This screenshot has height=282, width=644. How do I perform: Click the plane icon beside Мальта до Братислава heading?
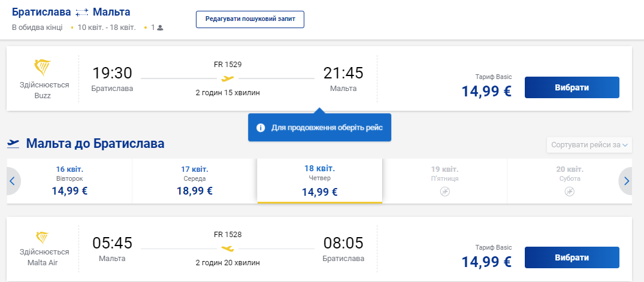[13, 144]
